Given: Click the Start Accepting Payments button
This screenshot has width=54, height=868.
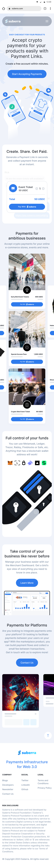Looking at the screenshot, I should [27, 74].
